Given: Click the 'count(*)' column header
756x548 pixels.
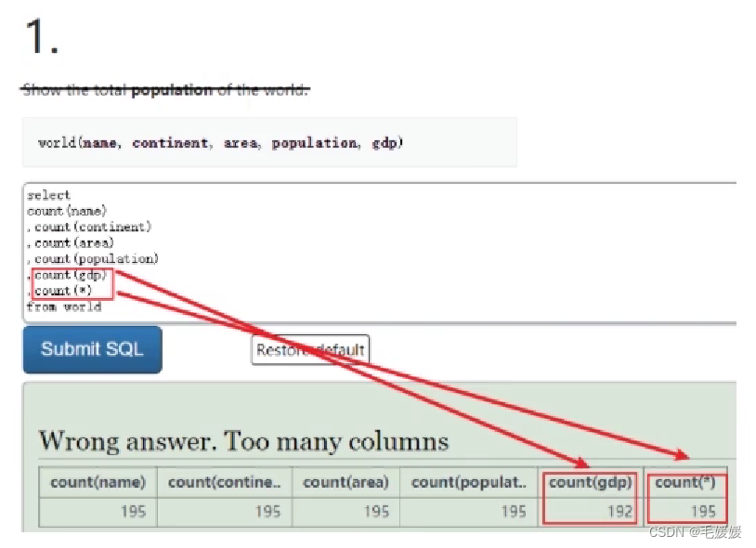Looking at the screenshot, I should pyautogui.click(x=685, y=482).
